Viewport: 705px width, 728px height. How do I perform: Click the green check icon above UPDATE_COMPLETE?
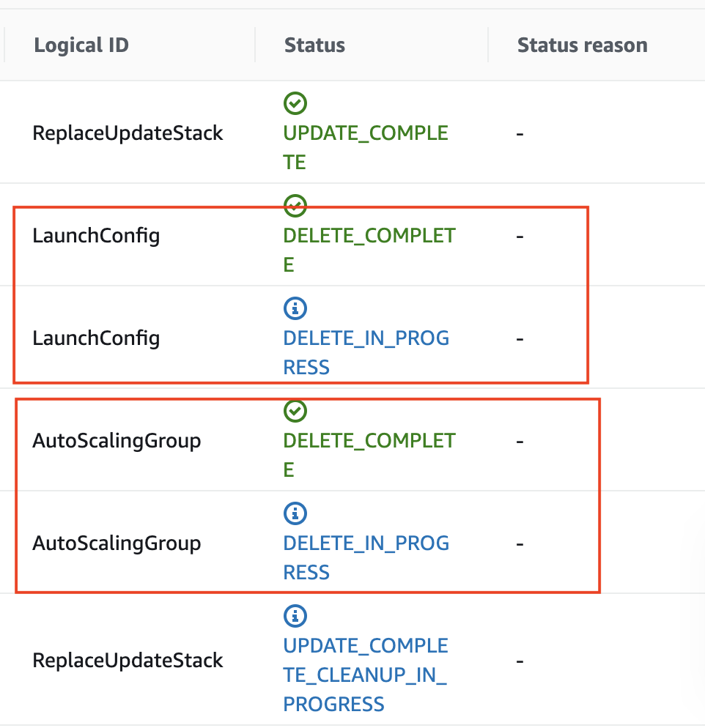coord(295,103)
